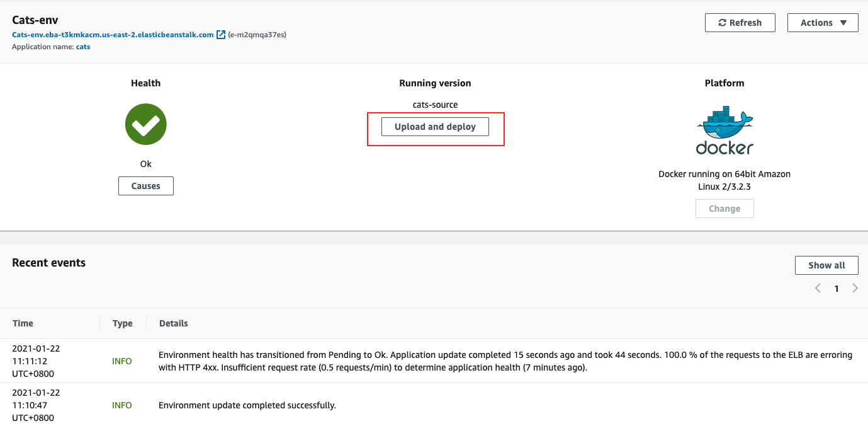Click the Time column header

click(x=23, y=323)
